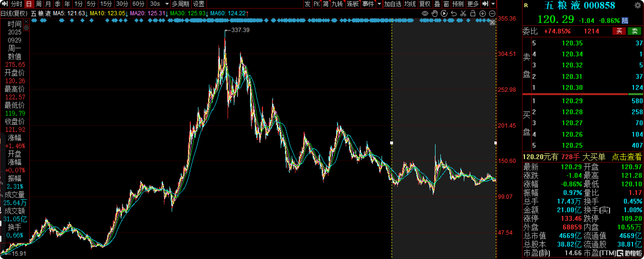
Task: Click the eye visibility icon above chart
Action: click(x=425, y=13)
